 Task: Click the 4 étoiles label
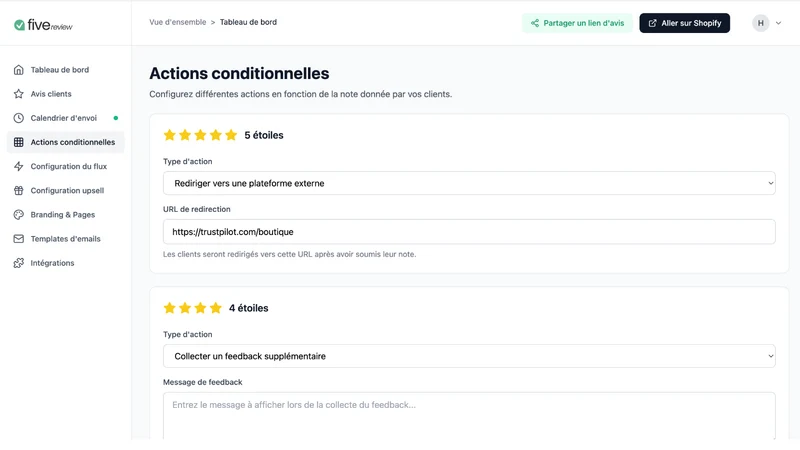point(248,308)
